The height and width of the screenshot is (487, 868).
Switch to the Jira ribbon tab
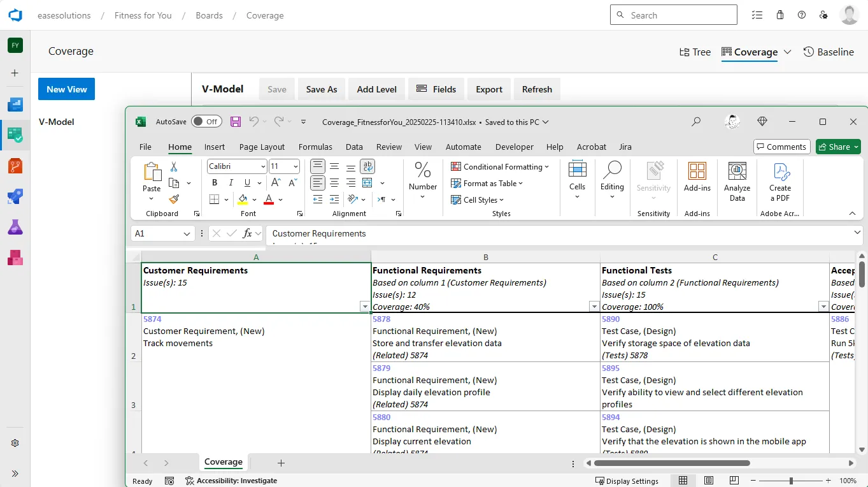click(625, 147)
